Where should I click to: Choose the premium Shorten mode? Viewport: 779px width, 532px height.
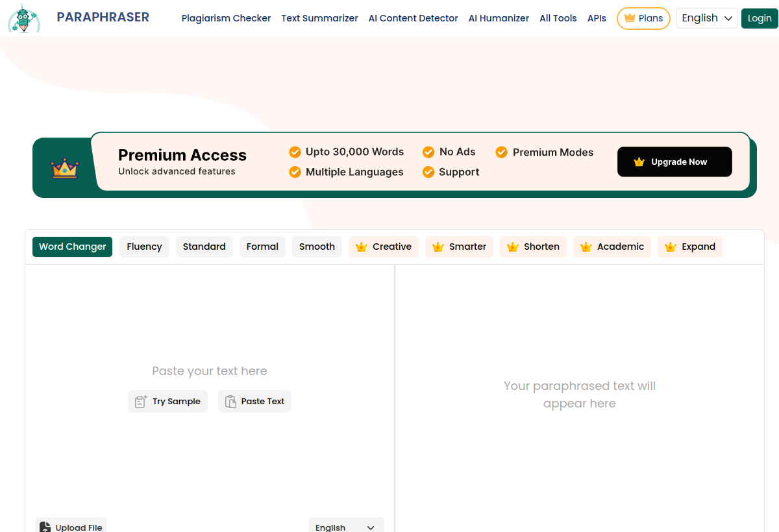(x=533, y=247)
